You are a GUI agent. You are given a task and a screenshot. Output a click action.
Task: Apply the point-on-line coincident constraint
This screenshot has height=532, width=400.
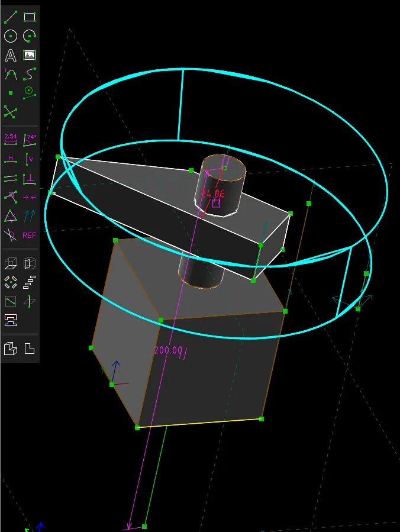11,197
